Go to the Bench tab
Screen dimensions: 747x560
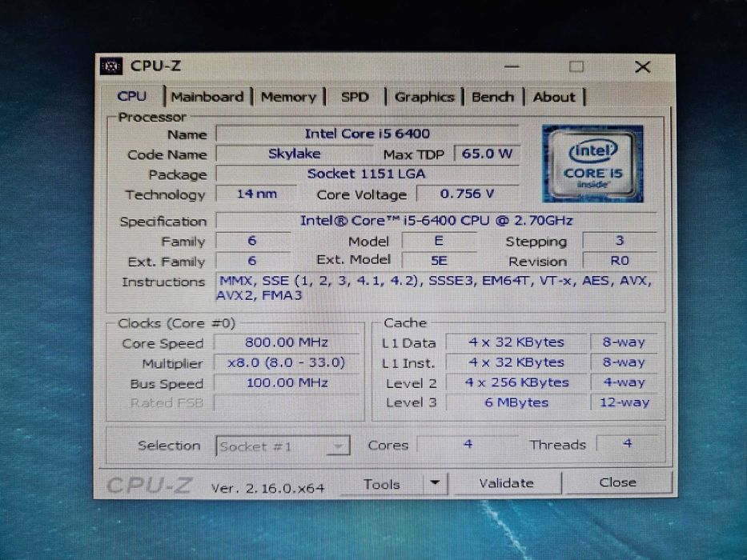coord(492,97)
